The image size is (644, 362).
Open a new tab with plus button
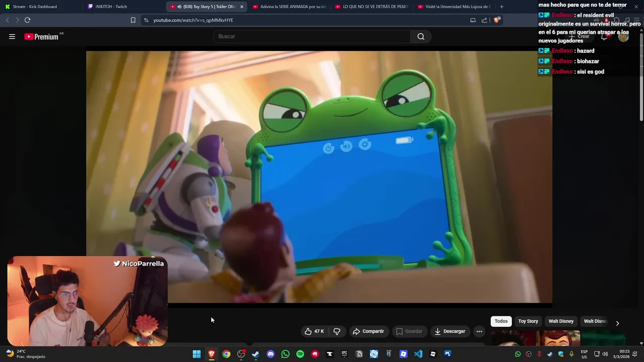502,7
